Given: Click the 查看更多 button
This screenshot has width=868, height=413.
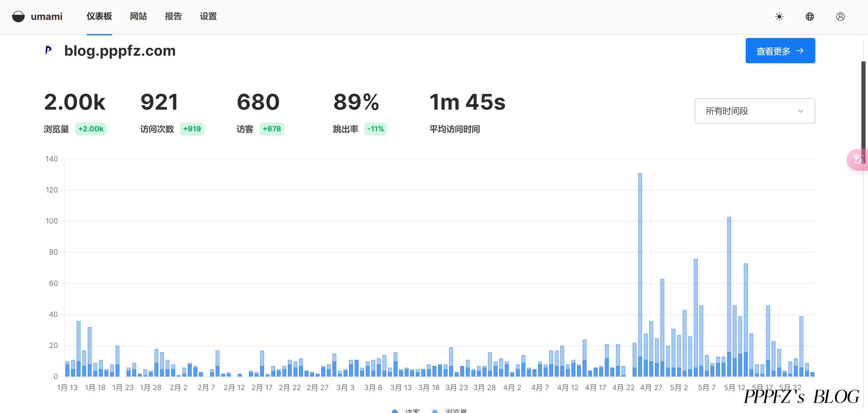Looking at the screenshot, I should pos(780,51).
